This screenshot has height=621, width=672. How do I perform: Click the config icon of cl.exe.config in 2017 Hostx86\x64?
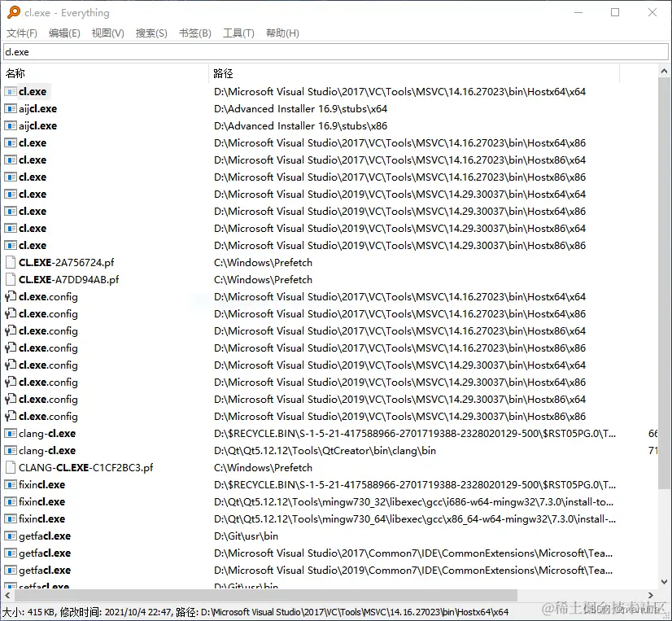pyautogui.click(x=11, y=331)
